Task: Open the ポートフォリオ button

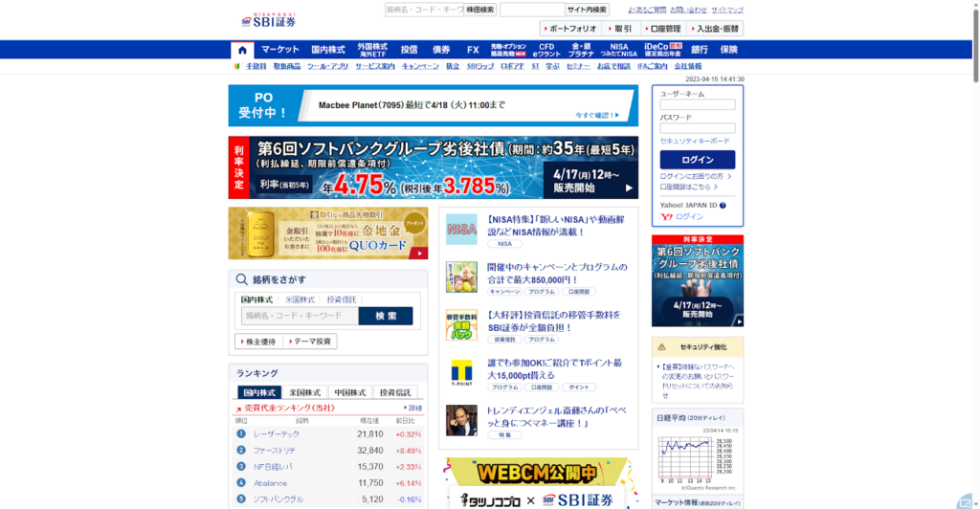Action: point(570,29)
